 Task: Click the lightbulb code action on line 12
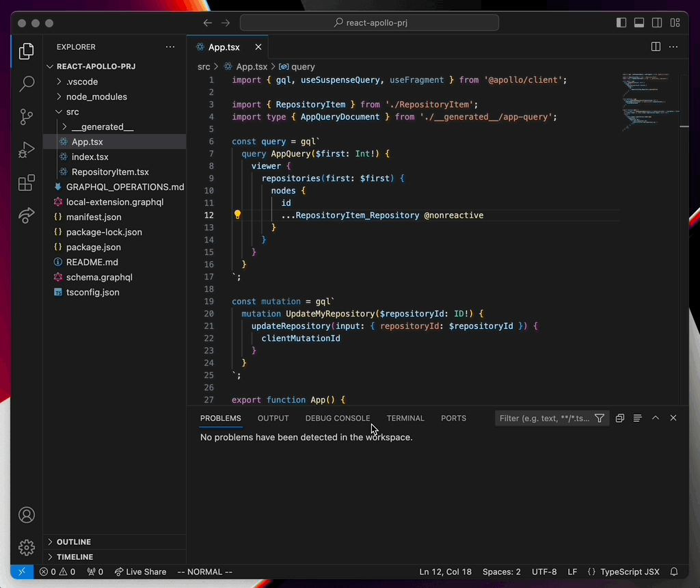click(x=237, y=215)
